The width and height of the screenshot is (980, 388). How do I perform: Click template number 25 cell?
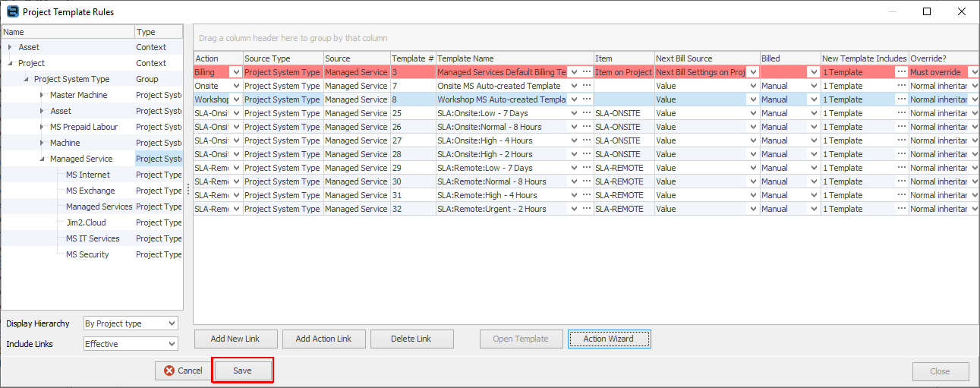pyautogui.click(x=413, y=113)
